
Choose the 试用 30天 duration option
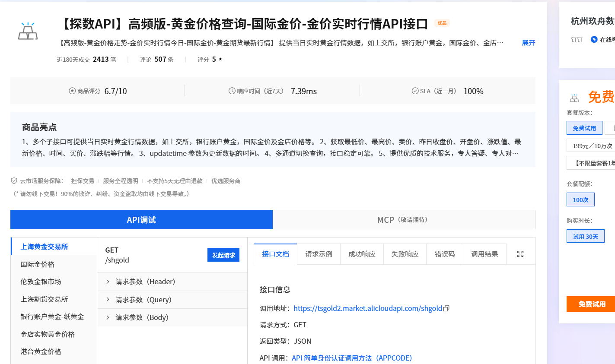coord(585,236)
